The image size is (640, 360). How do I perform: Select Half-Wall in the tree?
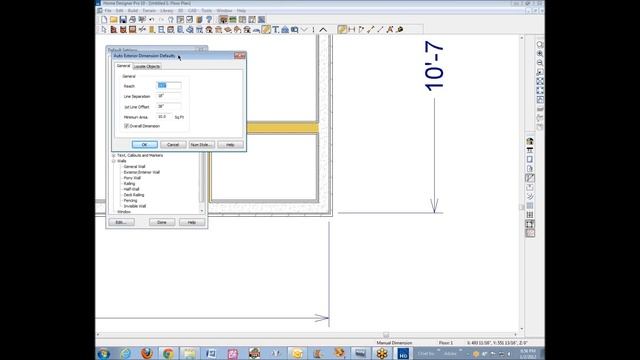[131, 189]
